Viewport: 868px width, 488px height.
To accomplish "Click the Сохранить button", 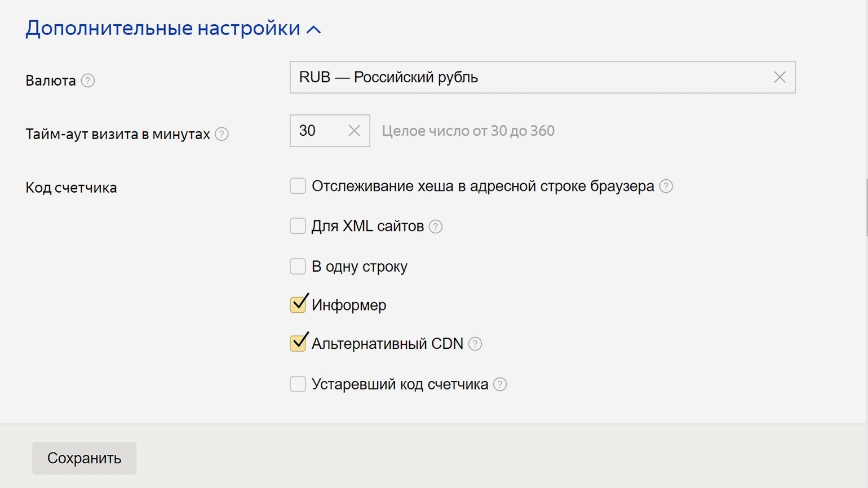I will [84, 458].
